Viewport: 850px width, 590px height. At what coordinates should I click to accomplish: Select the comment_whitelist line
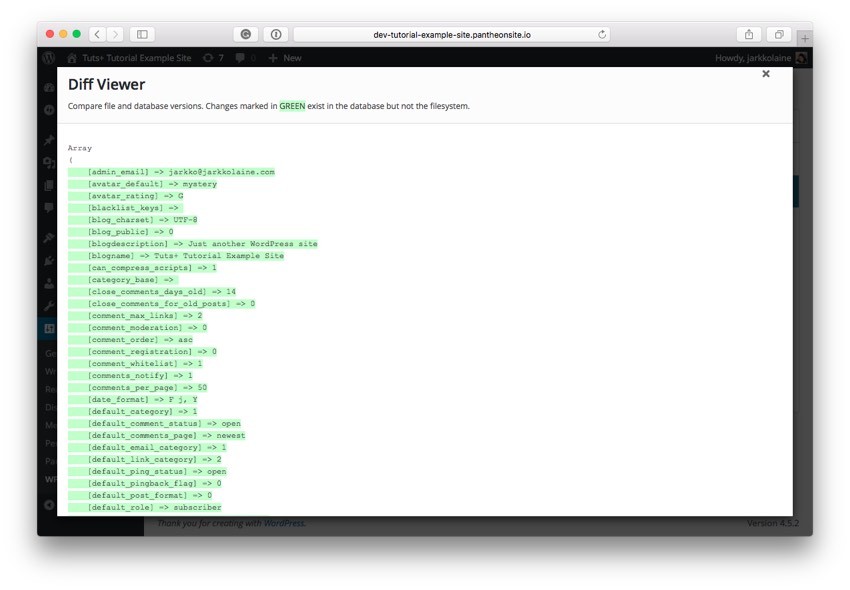136,363
